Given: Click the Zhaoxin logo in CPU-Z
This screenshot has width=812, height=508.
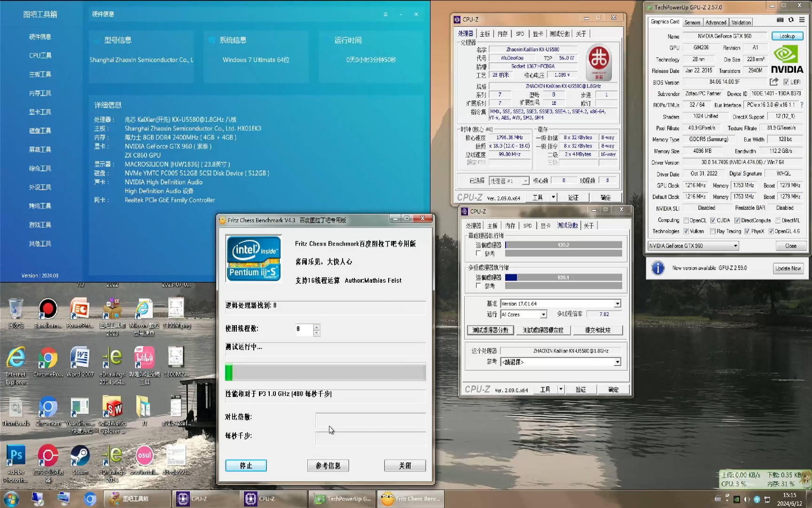Looking at the screenshot, I should coord(599,62).
